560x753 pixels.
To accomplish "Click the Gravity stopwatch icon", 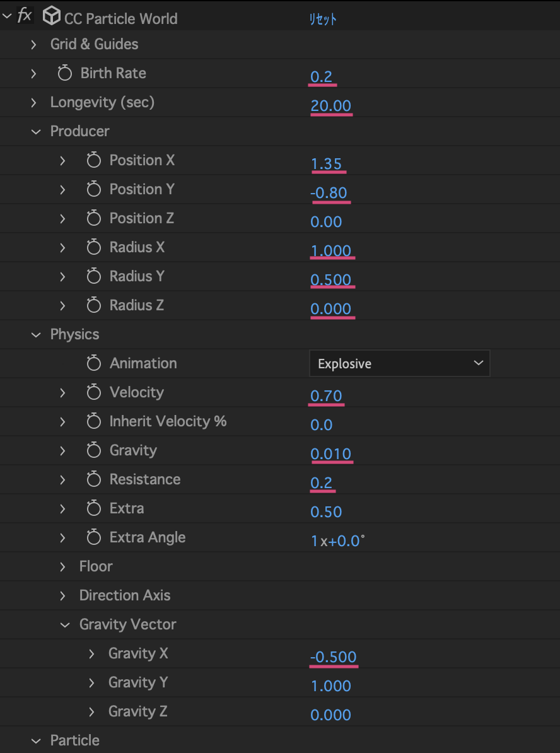I will click(93, 450).
